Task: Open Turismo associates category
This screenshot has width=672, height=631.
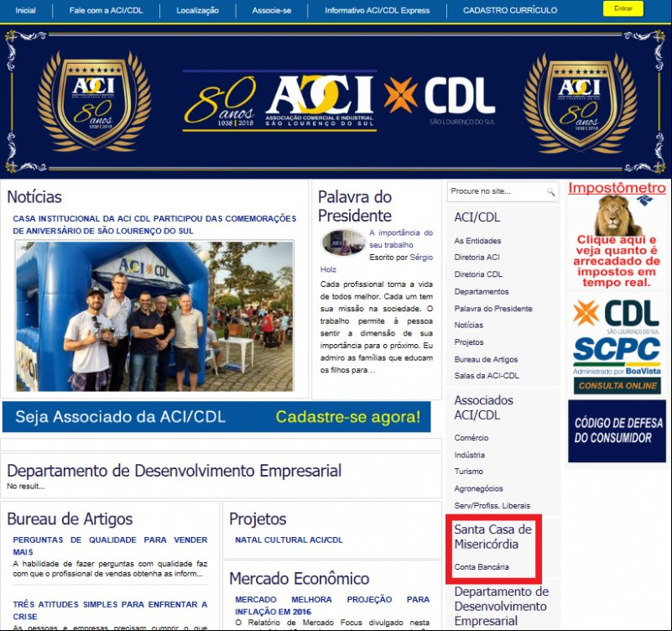Action: click(469, 471)
